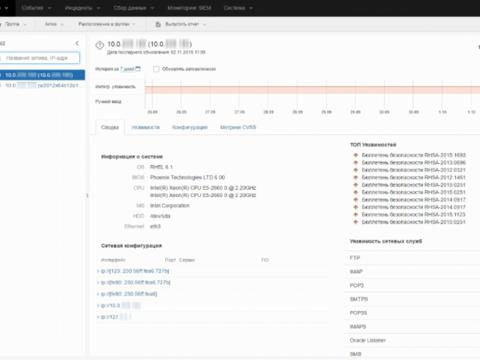The height and width of the screenshot is (360, 480).
Task: Click the asset name or IP search field
Action: pos(40,58)
